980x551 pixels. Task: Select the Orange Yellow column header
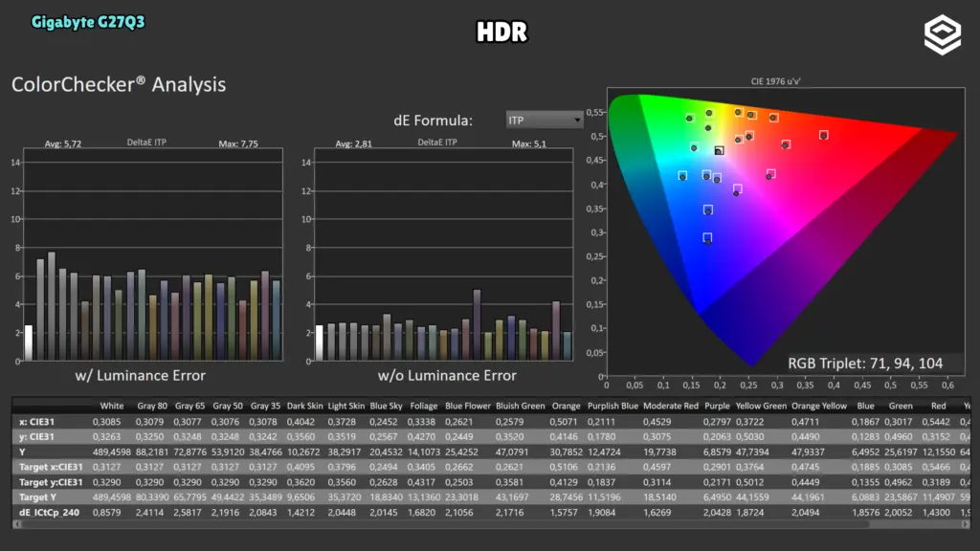coord(819,406)
